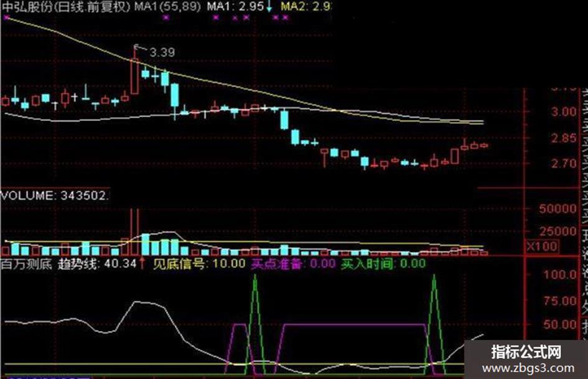Click the MA1: 2.95 value
This screenshot has height=379, width=588.
235,7
